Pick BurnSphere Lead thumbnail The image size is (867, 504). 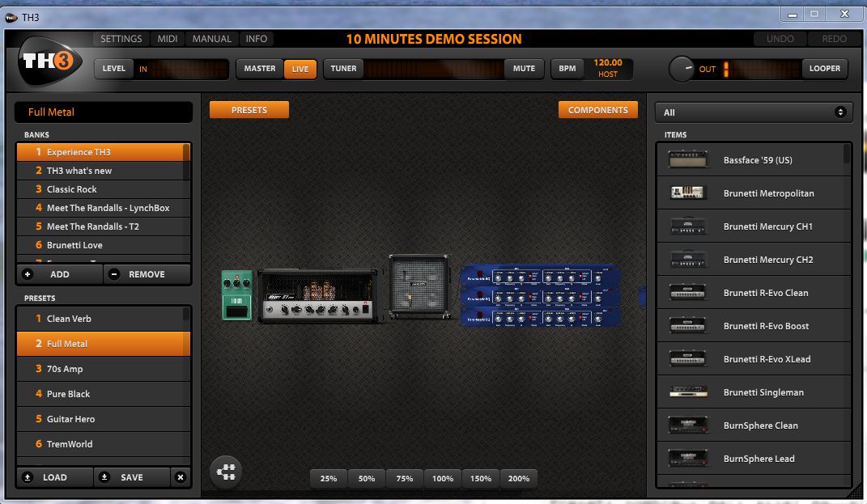[x=688, y=458]
